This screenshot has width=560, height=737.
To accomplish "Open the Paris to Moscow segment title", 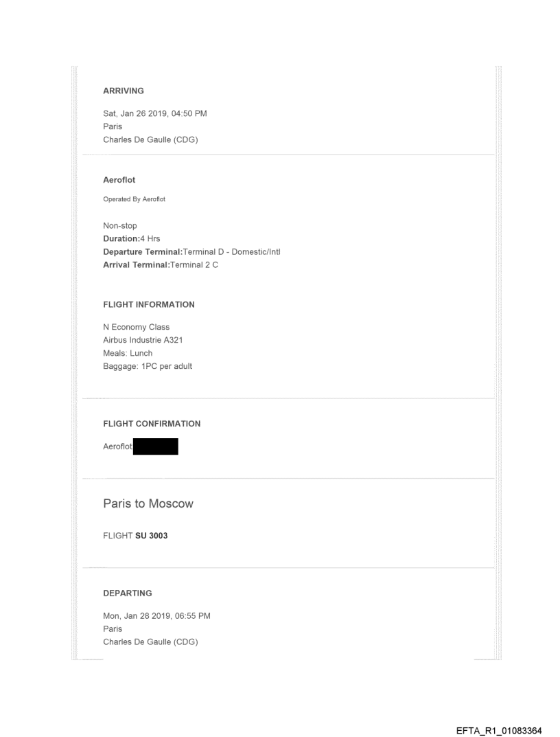I will pos(148,504).
